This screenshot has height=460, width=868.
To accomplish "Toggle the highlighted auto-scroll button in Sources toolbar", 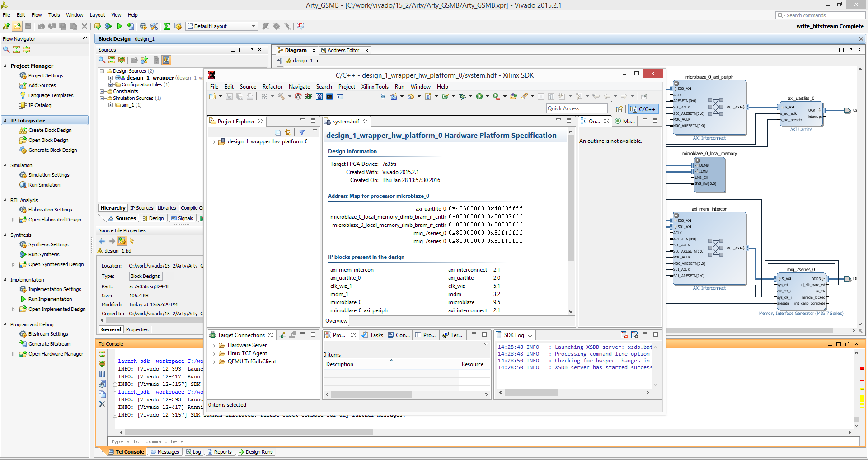I will coord(166,60).
